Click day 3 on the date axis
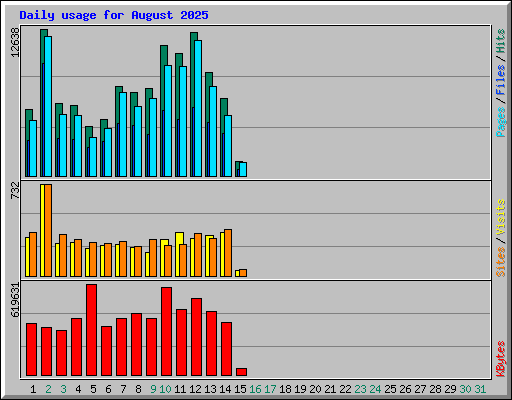This screenshot has width=512, height=400. pyautogui.click(x=63, y=389)
